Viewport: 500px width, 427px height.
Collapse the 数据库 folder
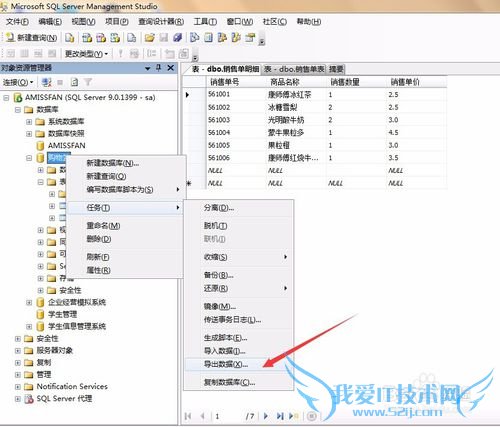[18, 110]
